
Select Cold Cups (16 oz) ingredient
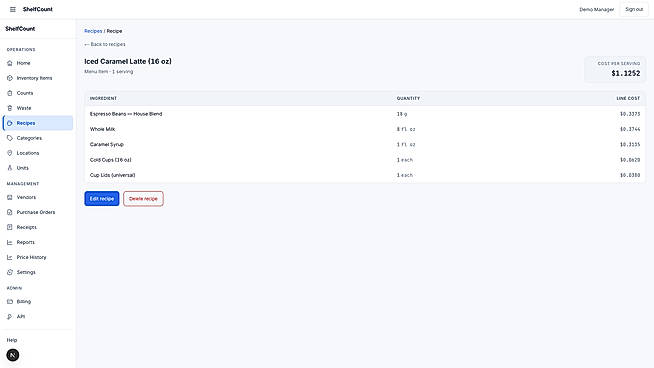pyautogui.click(x=111, y=160)
